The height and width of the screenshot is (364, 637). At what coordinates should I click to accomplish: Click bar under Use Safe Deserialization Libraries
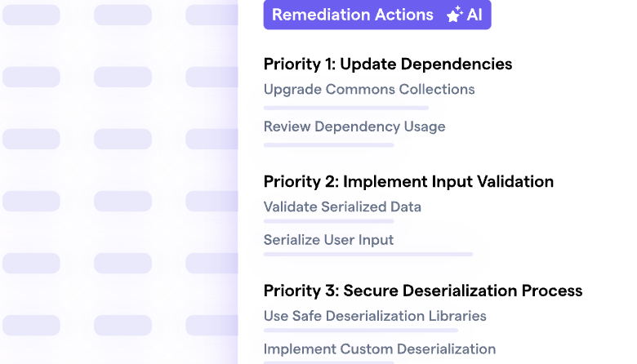coord(361,331)
